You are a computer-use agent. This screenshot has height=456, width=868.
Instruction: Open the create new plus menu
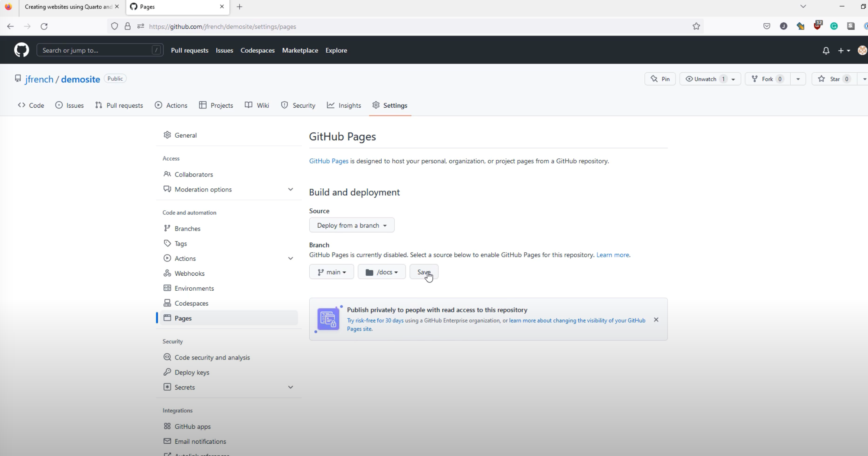(x=844, y=51)
